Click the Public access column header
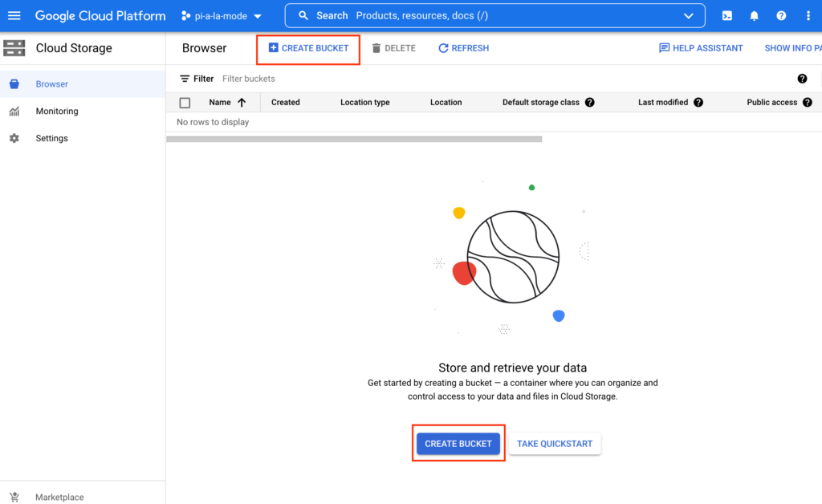The image size is (822, 504). pos(771,102)
